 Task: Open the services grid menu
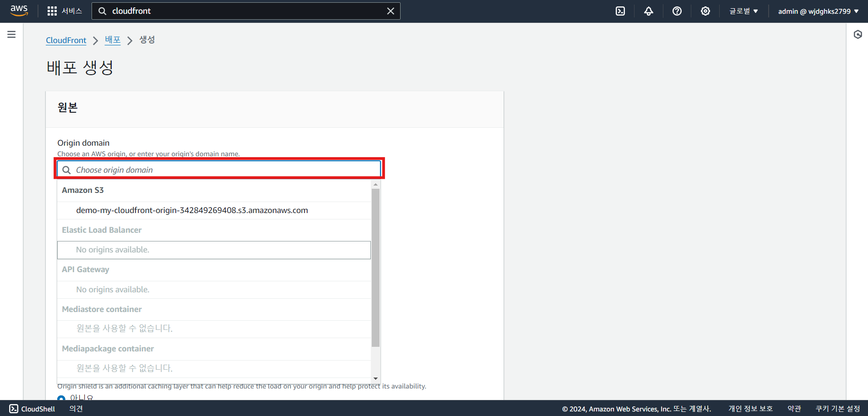52,11
